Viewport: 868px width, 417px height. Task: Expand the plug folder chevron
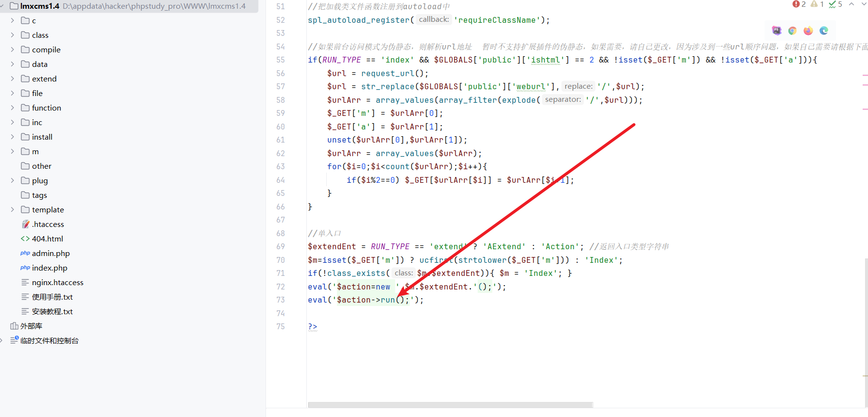[13, 180]
